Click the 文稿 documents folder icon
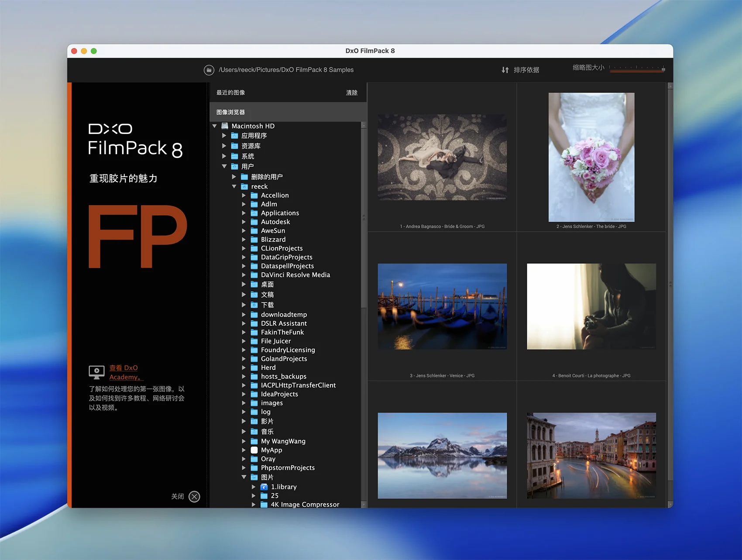Screen dimensions: 742x560 coord(254,295)
